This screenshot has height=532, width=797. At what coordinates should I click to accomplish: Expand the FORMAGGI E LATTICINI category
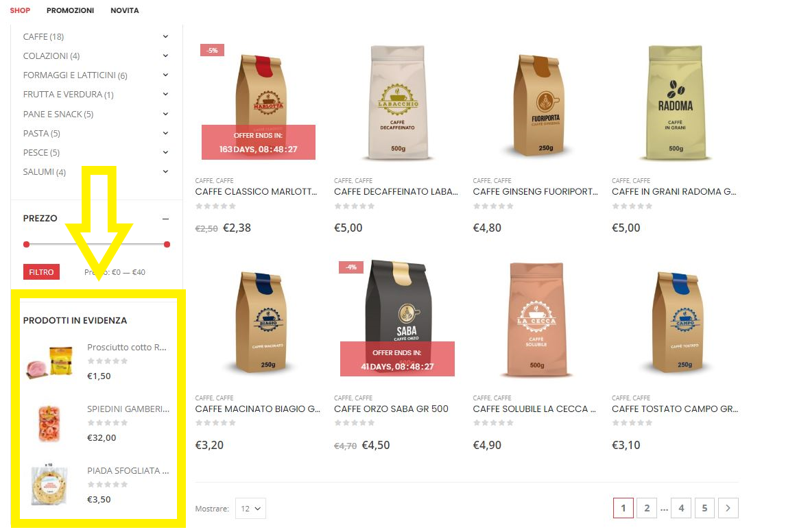click(166, 75)
